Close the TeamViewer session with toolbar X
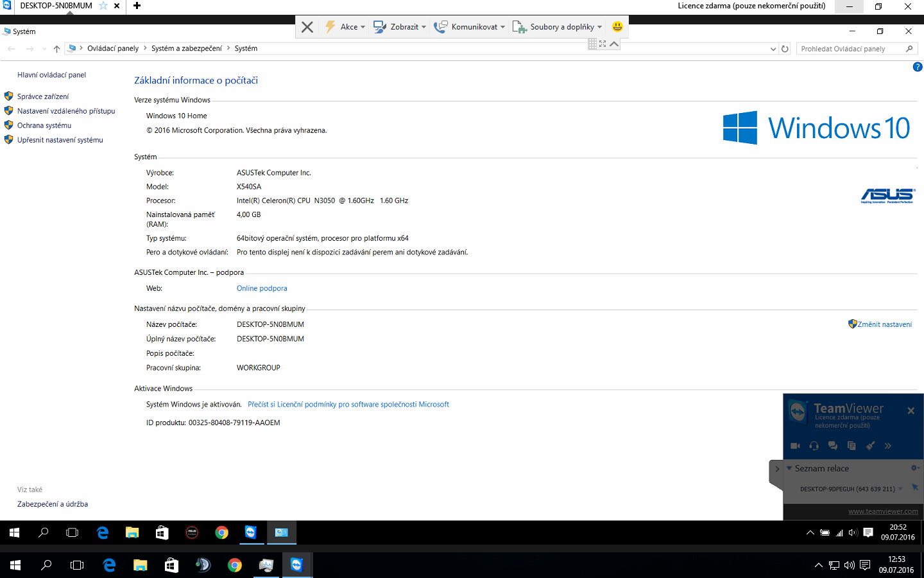The image size is (924, 578). [x=307, y=27]
